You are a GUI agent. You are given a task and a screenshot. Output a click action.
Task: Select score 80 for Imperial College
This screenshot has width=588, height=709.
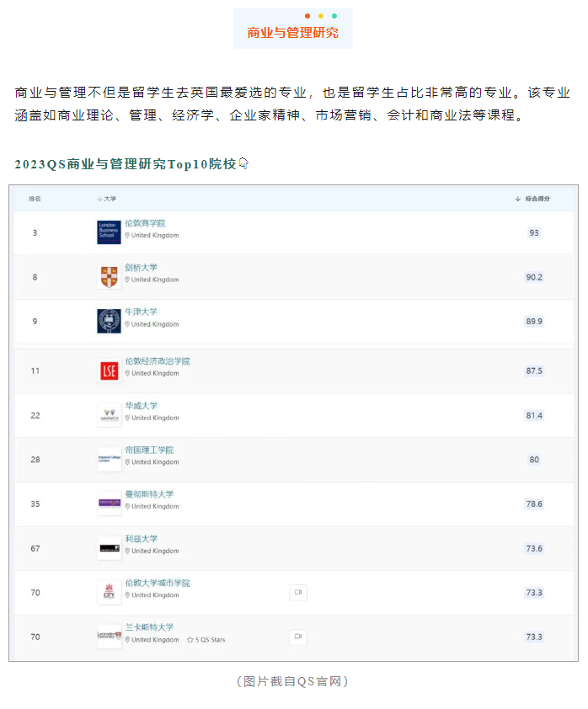534,460
